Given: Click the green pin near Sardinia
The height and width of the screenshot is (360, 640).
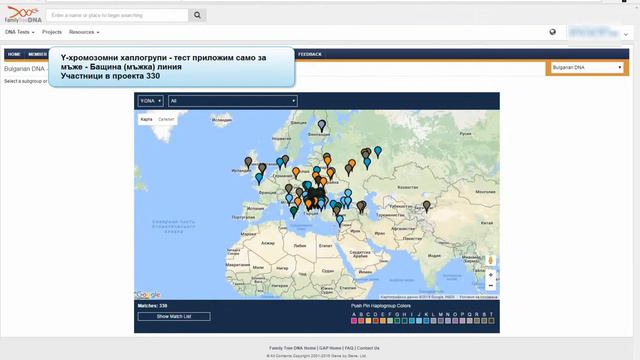Looking at the screenshot, I should point(294,212).
